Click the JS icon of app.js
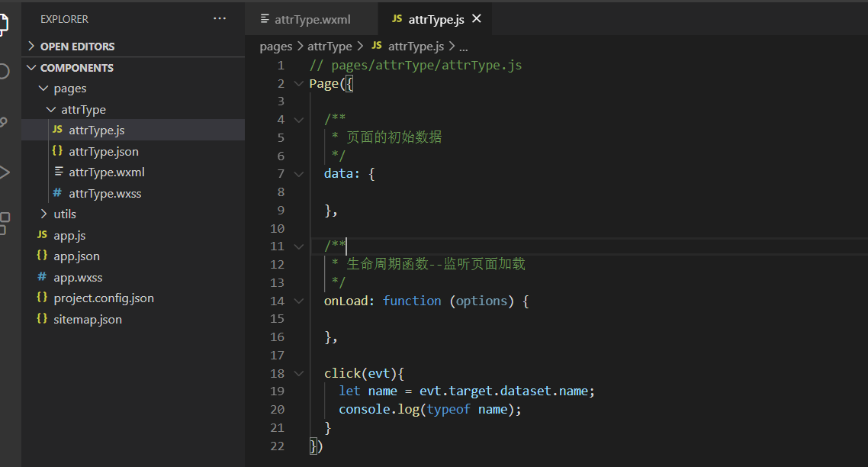 [x=42, y=235]
